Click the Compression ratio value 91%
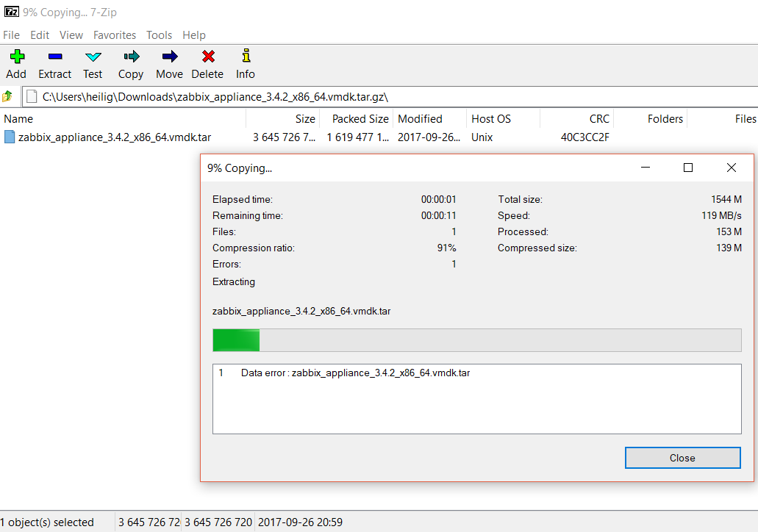 coord(447,248)
